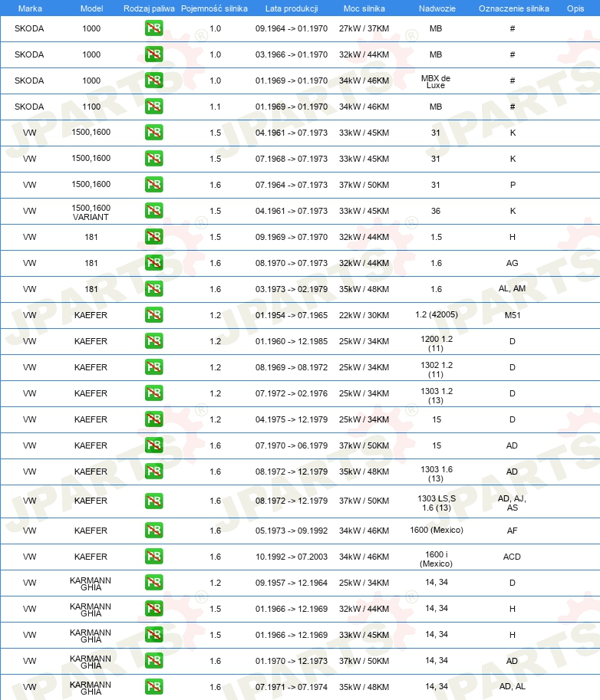Click the Nadwozie column header
This screenshot has height=700, width=600.
click(437, 8)
